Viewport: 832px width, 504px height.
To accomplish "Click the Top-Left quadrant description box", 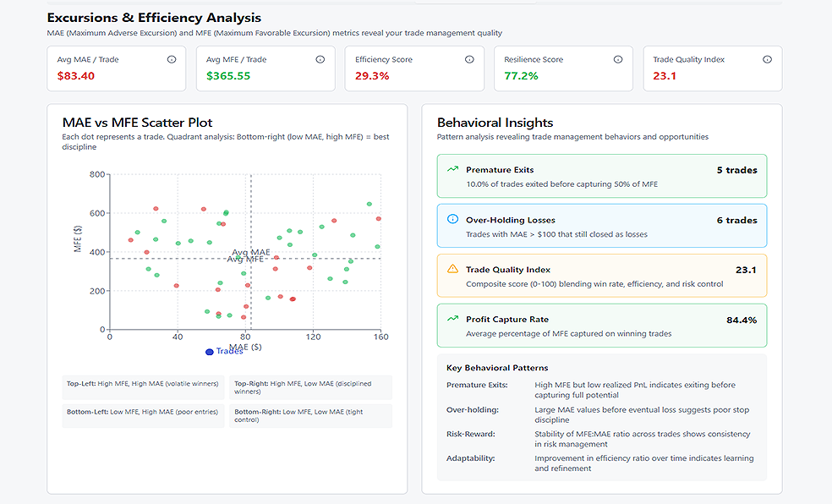I will (143, 387).
